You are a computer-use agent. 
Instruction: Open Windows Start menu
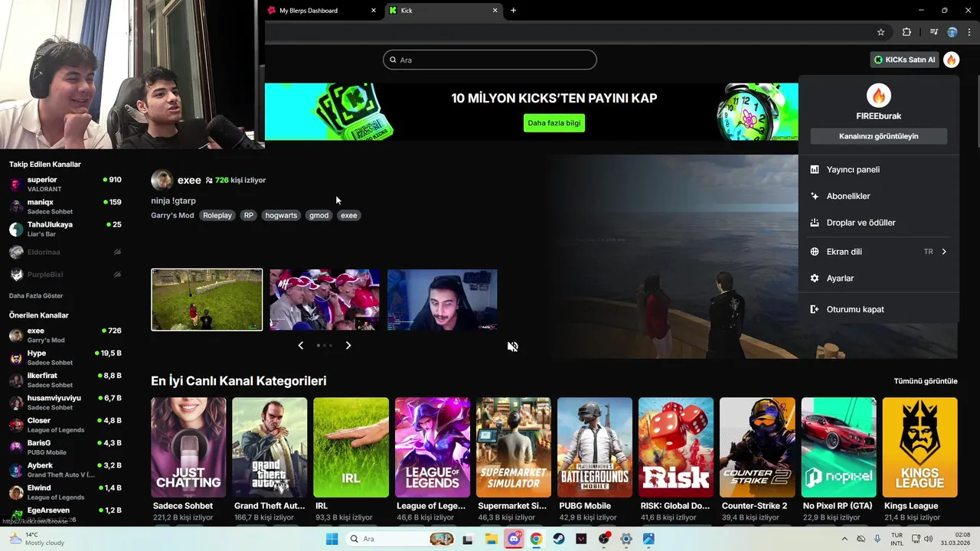tap(332, 539)
